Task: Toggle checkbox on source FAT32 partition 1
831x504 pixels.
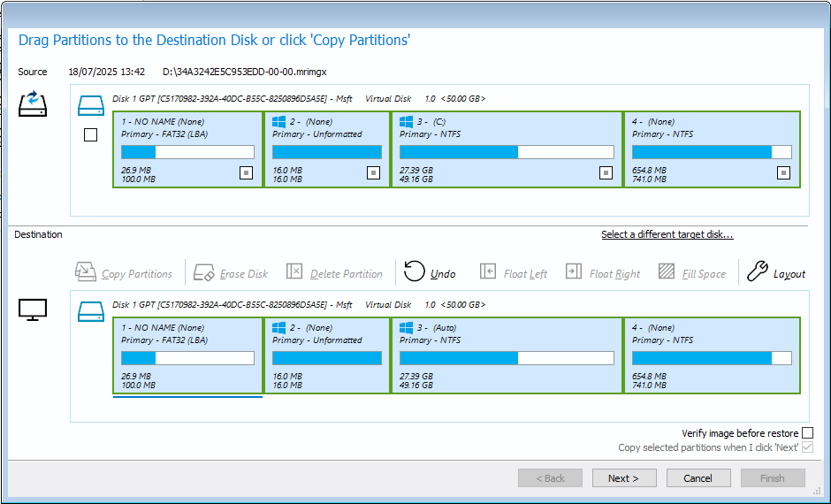Action: (246, 172)
